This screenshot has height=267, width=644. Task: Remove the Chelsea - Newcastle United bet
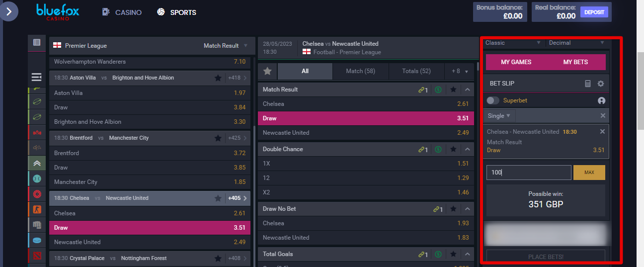tap(602, 131)
